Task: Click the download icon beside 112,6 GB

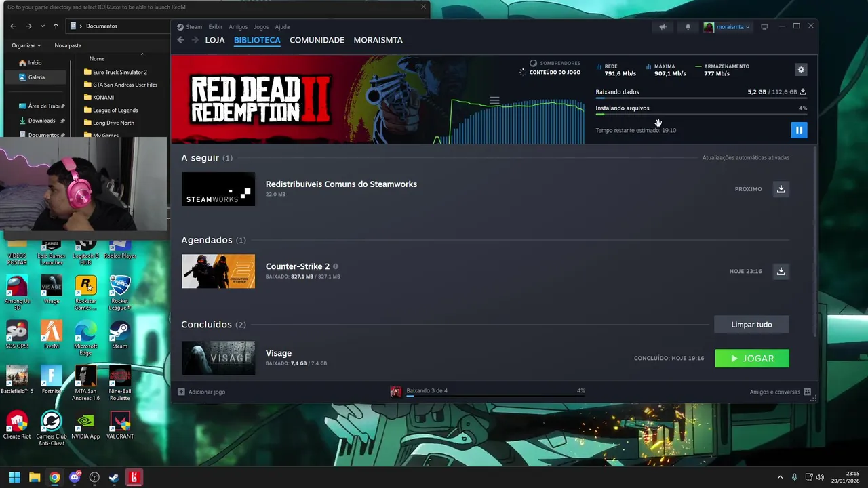Action: (x=803, y=91)
